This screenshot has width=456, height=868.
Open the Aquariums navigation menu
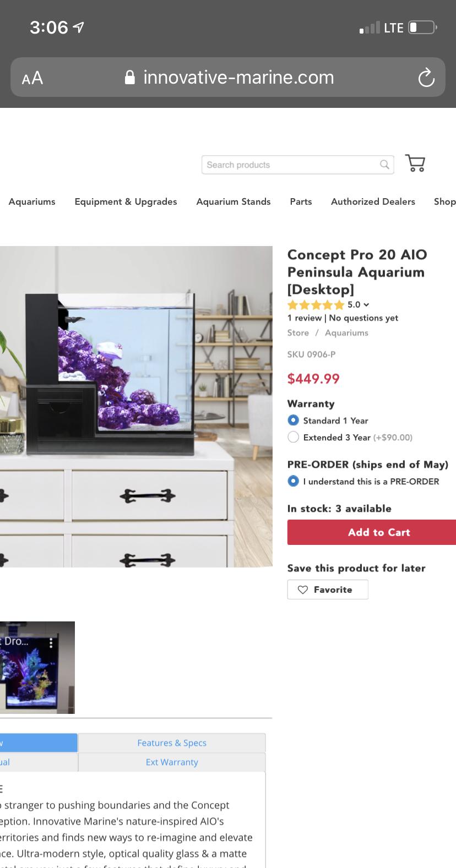(x=32, y=201)
